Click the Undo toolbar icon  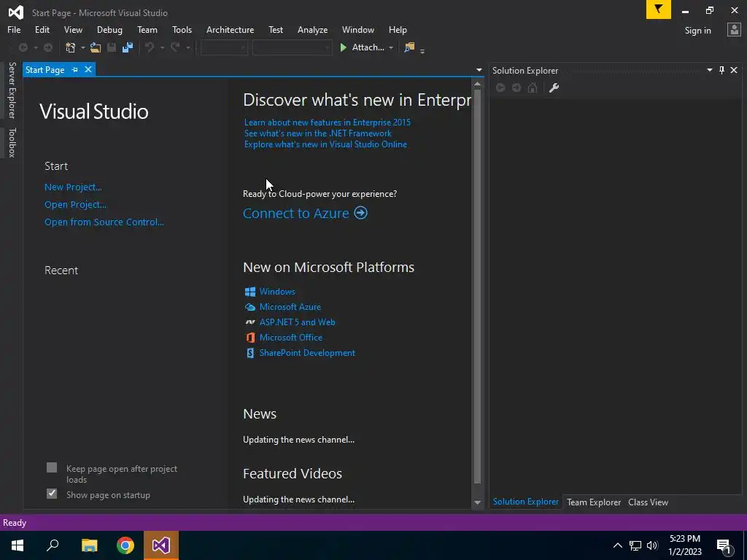pos(150,47)
